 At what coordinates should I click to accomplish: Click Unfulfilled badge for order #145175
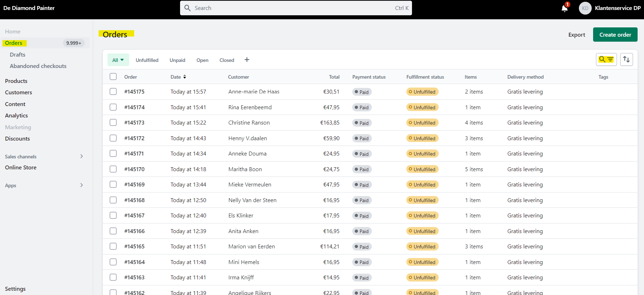pos(422,92)
